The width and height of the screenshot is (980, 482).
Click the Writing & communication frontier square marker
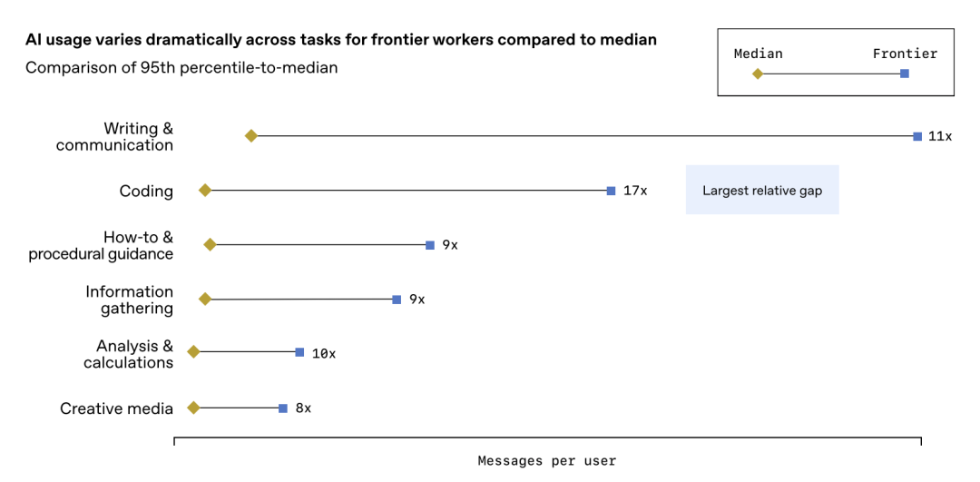click(x=917, y=136)
